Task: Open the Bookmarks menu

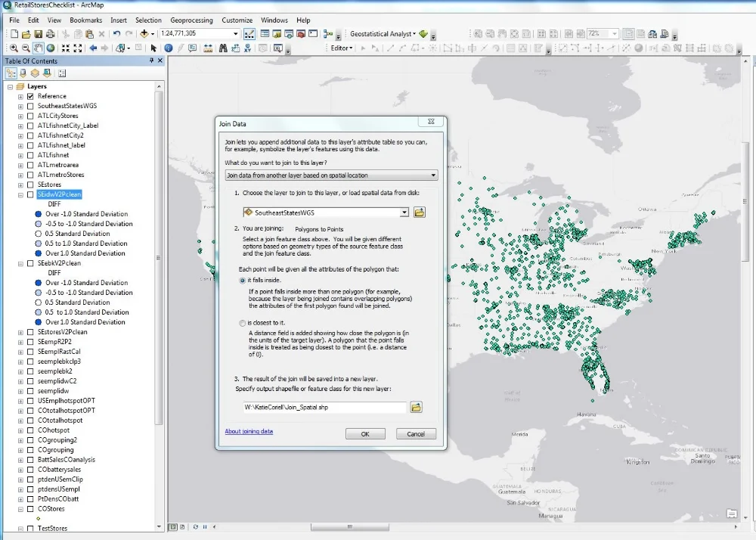Action: point(86,20)
